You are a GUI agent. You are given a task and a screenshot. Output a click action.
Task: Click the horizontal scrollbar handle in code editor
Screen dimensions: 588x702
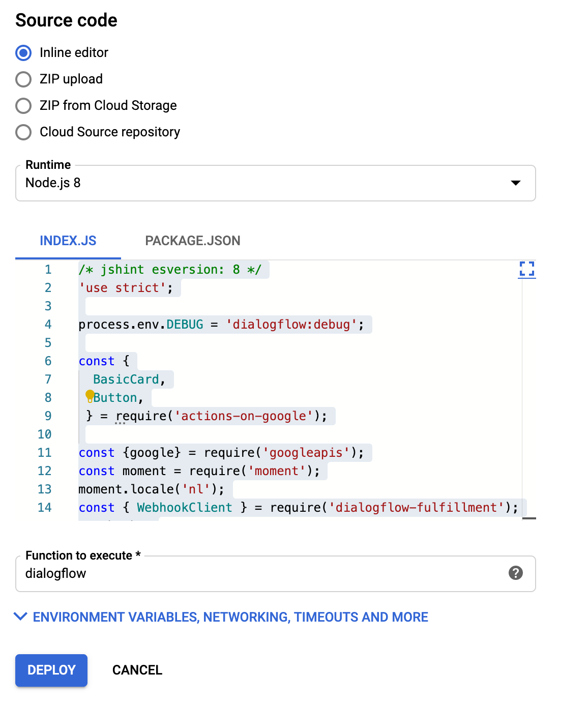[x=529, y=518]
